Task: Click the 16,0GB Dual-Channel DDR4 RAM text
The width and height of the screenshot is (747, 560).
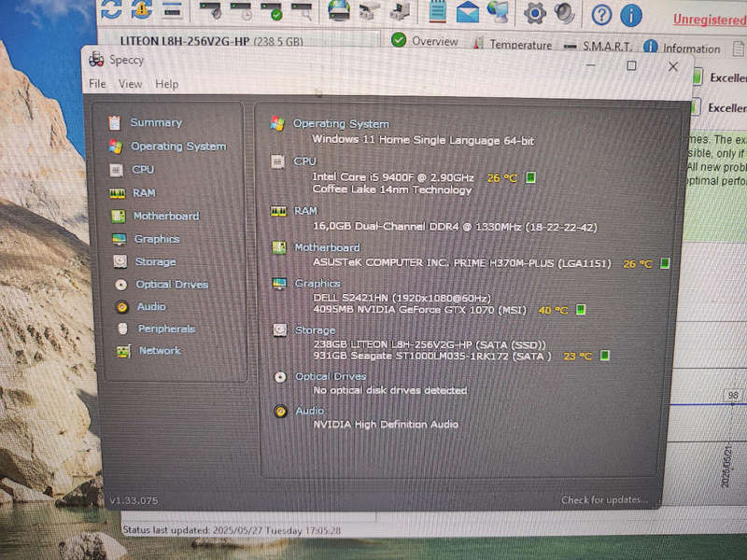Action: (x=455, y=227)
